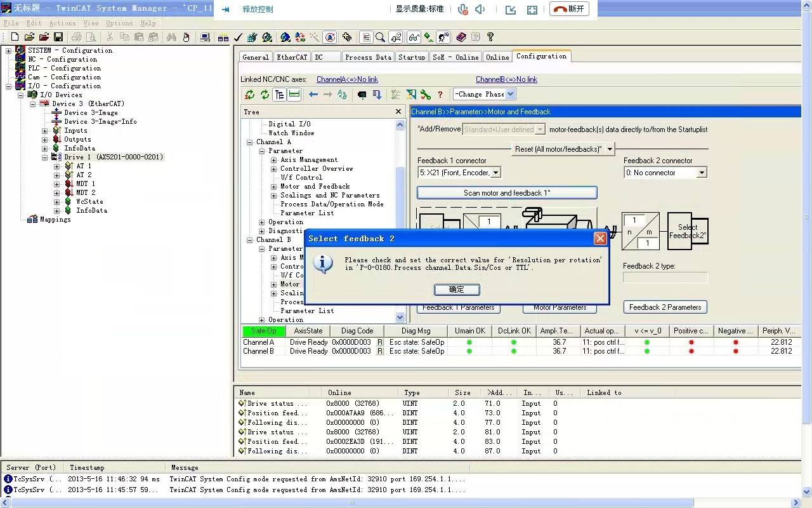Click ChannelA<=>No link hyperlink
The width and height of the screenshot is (812, 508).
click(x=347, y=79)
